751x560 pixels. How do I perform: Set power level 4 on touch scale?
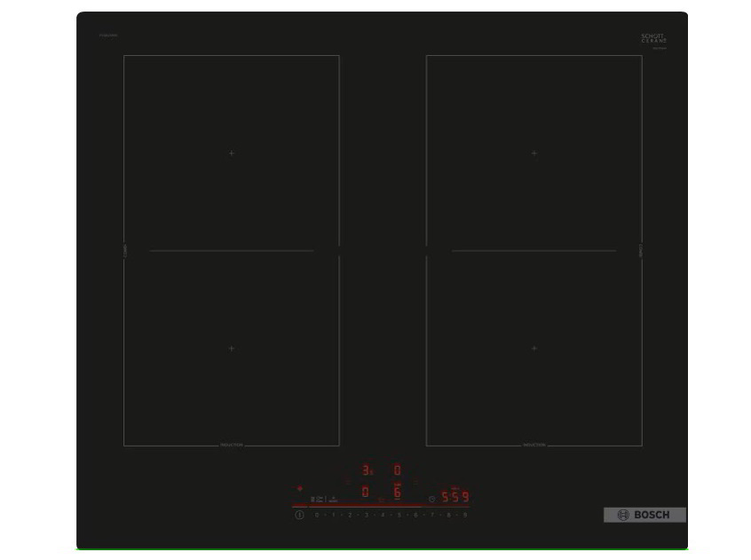click(383, 515)
